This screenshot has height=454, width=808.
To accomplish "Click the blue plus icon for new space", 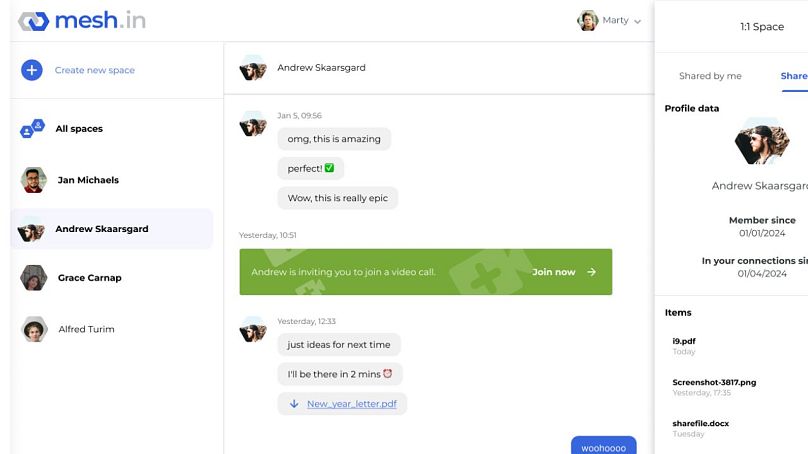I will click(32, 70).
